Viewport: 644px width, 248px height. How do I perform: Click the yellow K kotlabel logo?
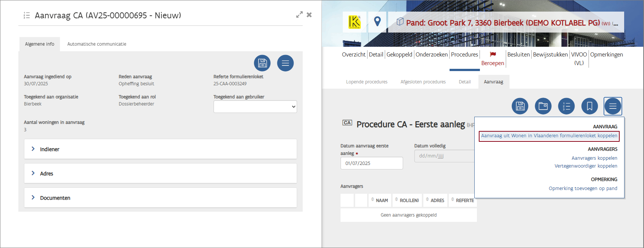tap(354, 22)
